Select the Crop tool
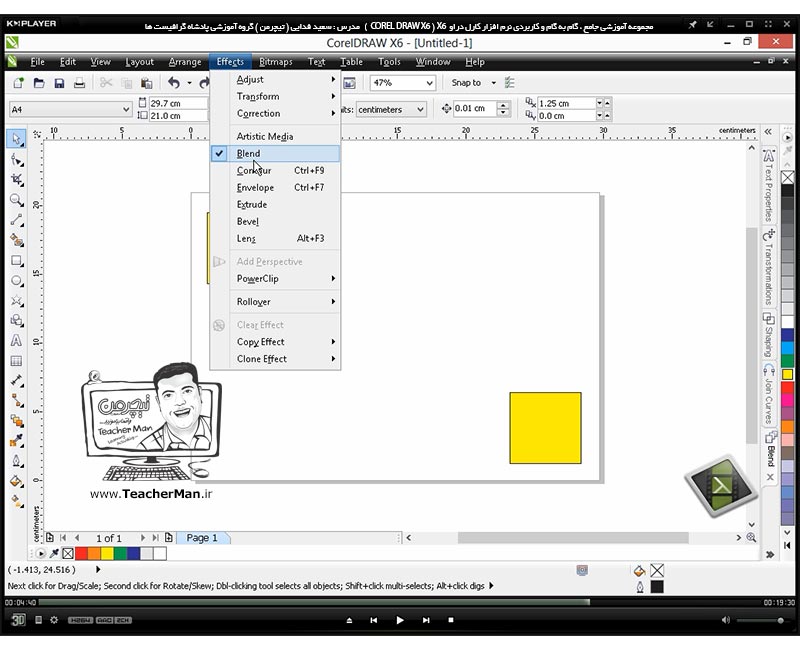The image size is (800, 650). coord(16,180)
